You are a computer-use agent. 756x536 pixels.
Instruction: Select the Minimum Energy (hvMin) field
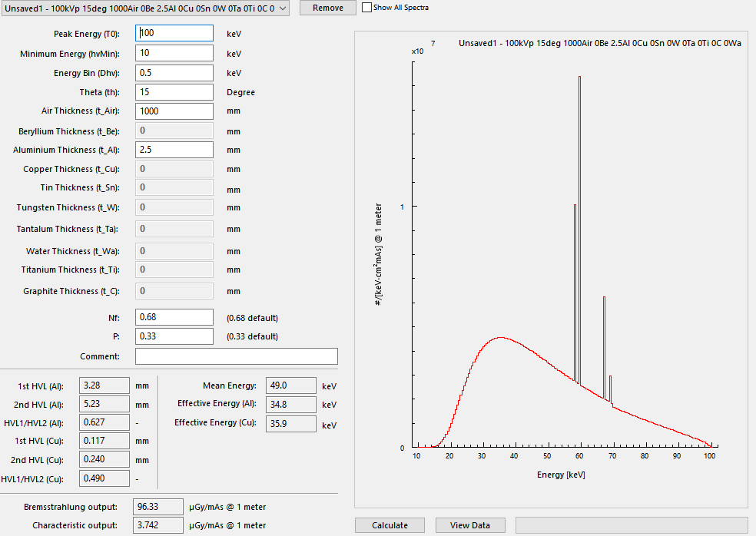[x=174, y=53]
